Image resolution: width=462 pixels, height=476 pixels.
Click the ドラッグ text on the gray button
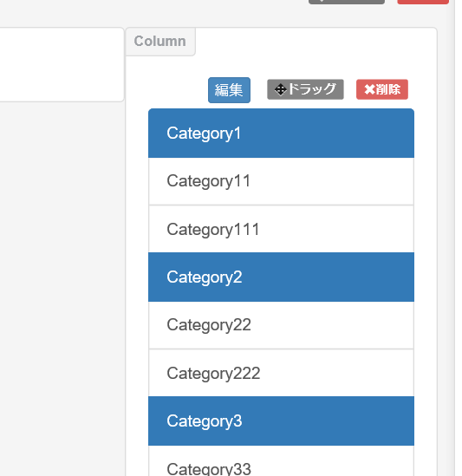[312, 89]
